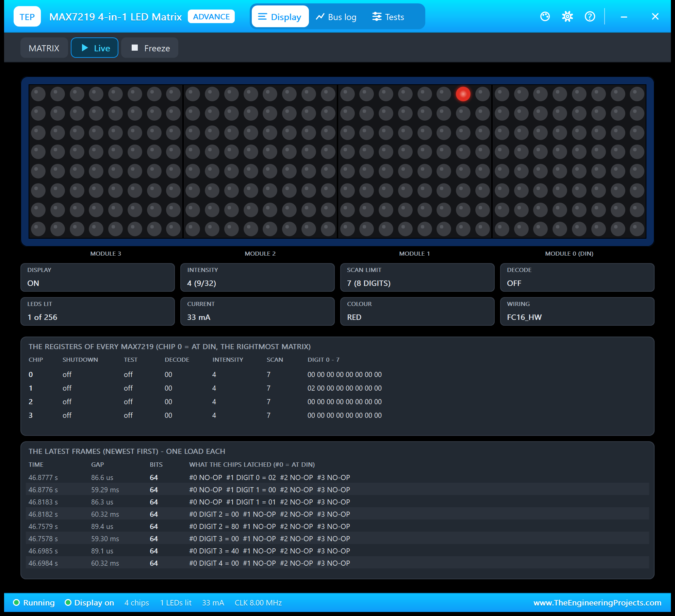Open settings via the gear icon

pos(567,17)
